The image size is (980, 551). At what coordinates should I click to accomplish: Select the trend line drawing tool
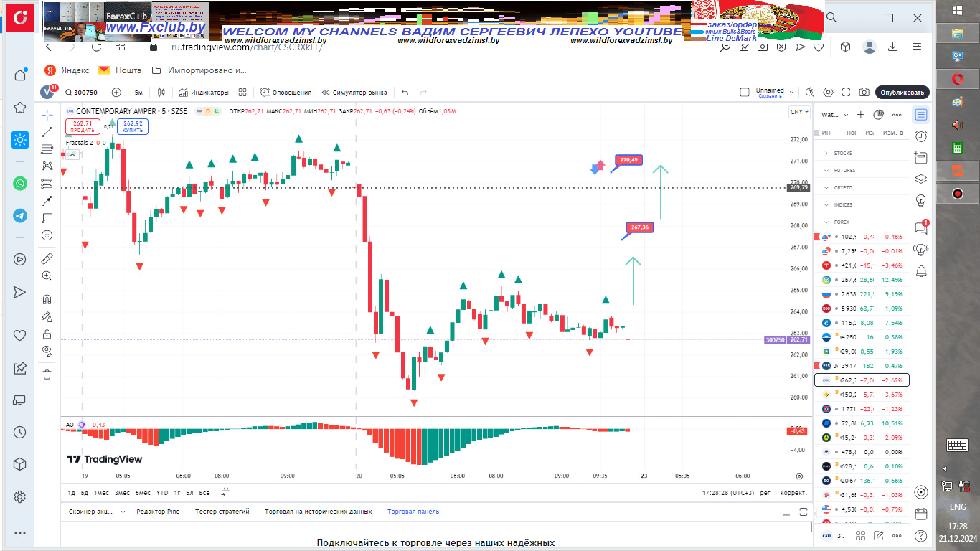(47, 132)
